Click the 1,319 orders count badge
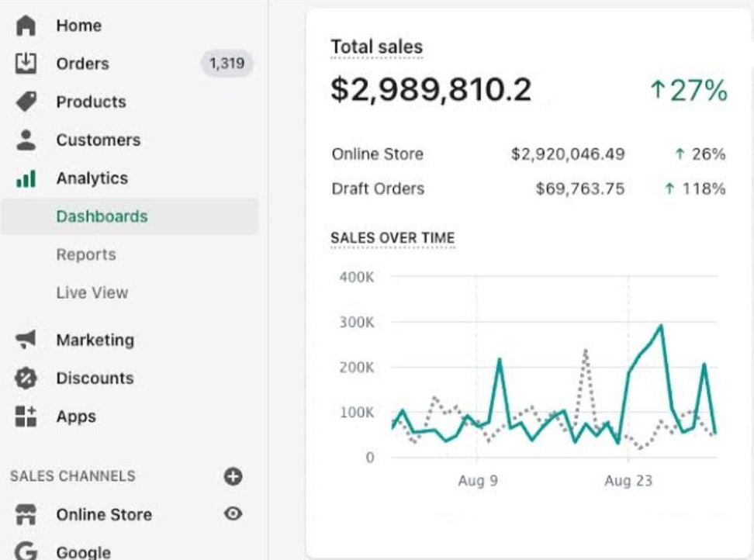This screenshot has height=560, width=754. tap(227, 64)
